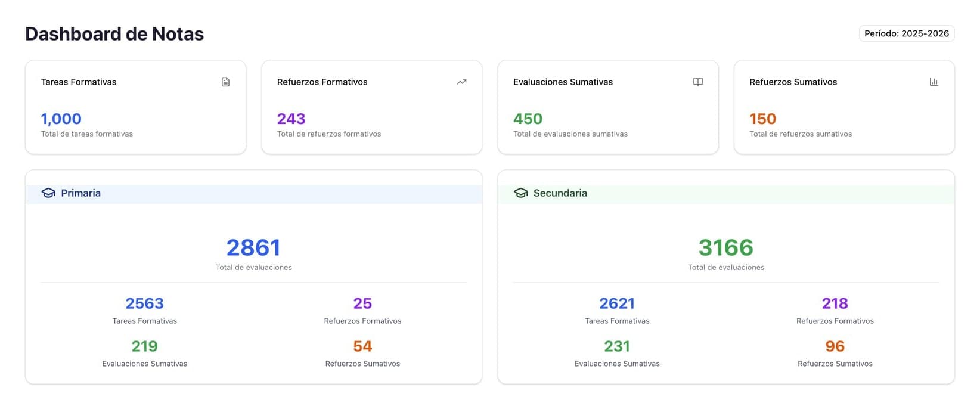Click 'Refuerzos Sumativos' label under 96
980x409 pixels.
pyautogui.click(x=835, y=364)
